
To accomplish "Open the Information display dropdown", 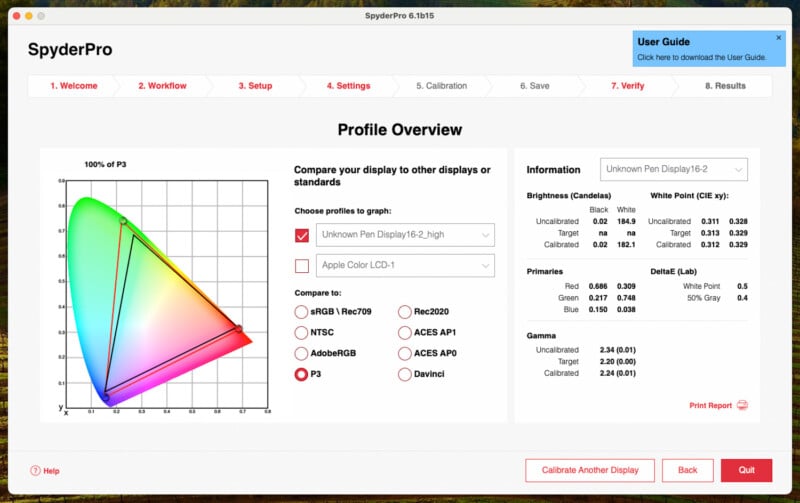I will click(673, 169).
